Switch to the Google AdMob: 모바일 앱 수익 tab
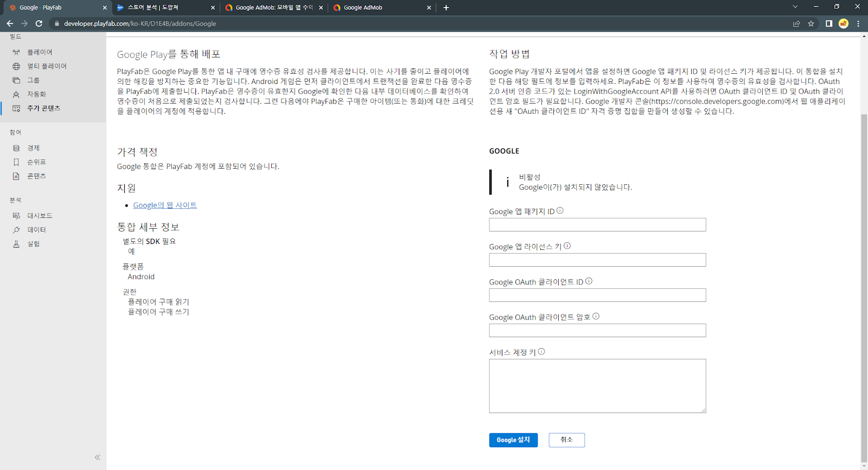This screenshot has width=868, height=470. point(274,8)
